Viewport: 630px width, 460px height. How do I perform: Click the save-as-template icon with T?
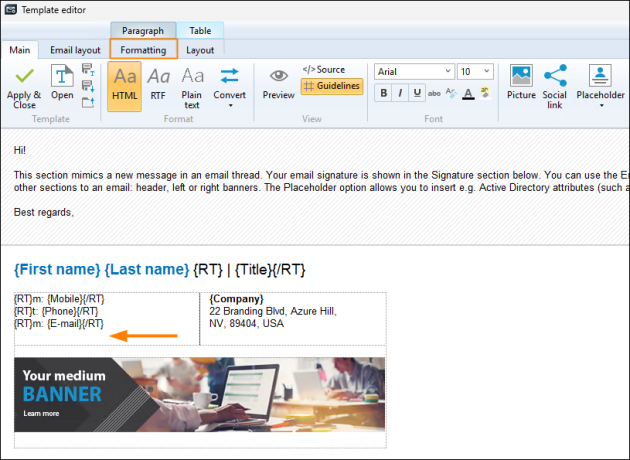point(88,70)
